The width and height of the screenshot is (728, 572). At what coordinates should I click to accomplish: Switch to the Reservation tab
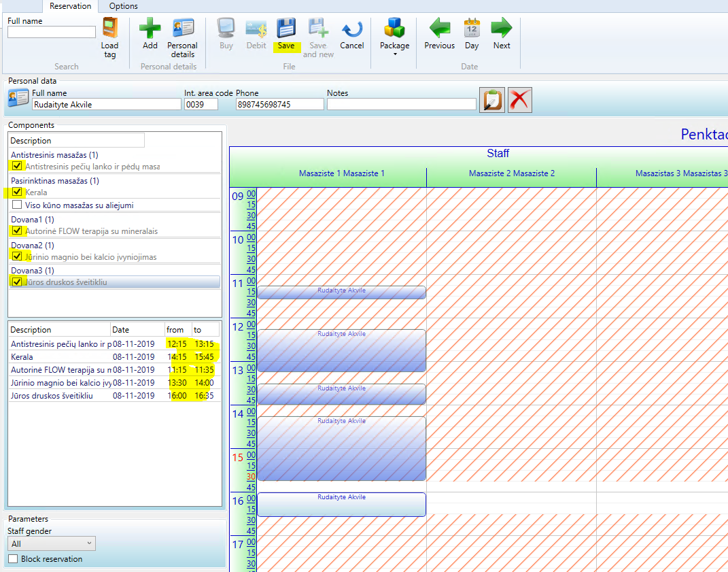click(70, 6)
